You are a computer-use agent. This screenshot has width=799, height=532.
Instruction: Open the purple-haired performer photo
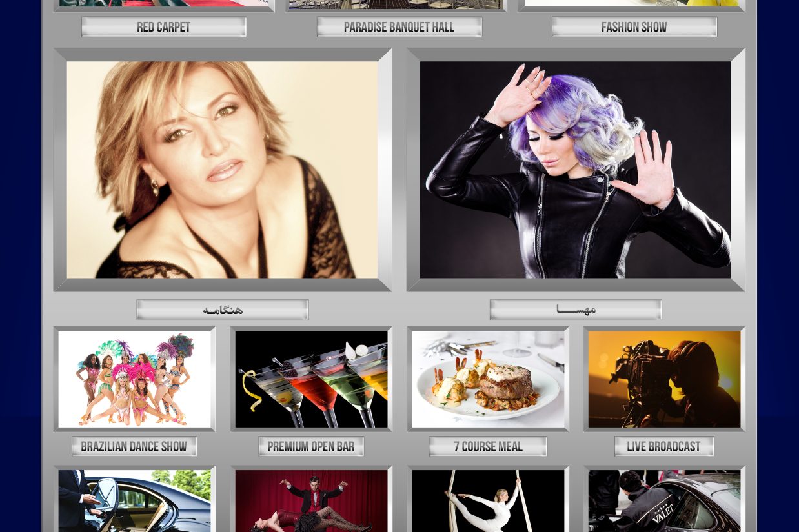[575, 170]
